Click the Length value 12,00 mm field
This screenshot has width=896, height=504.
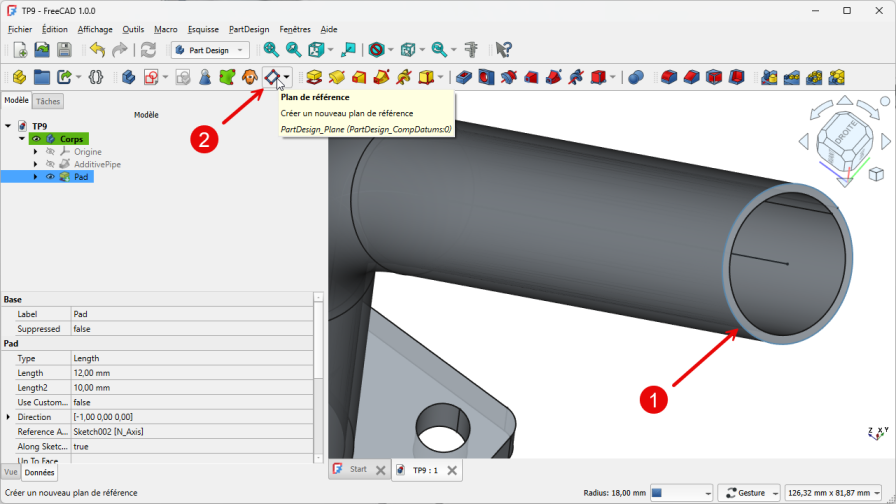[190, 372]
